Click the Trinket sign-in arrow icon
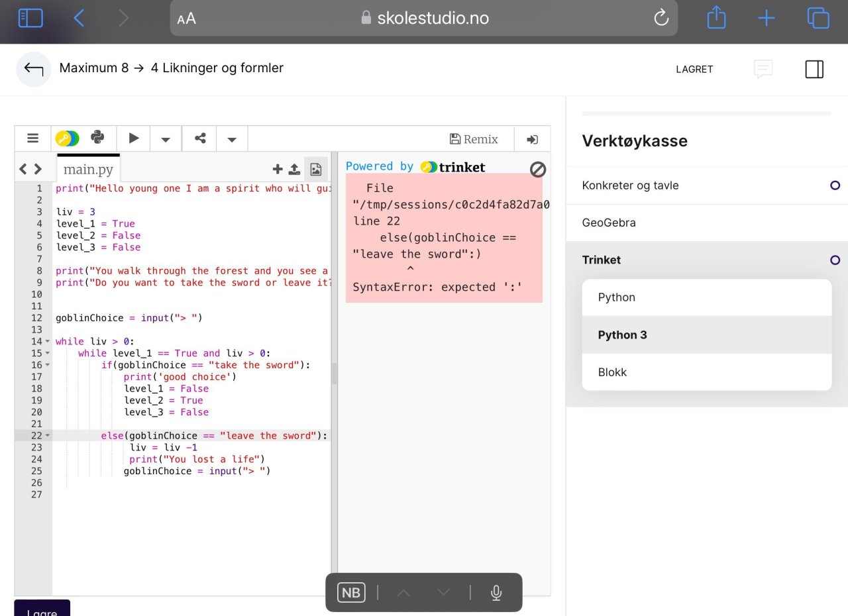 click(x=532, y=139)
